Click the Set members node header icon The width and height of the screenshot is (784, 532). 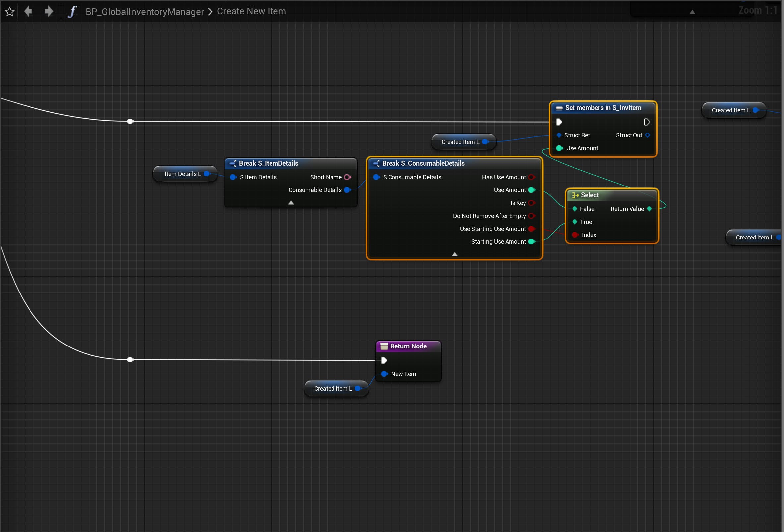click(559, 108)
